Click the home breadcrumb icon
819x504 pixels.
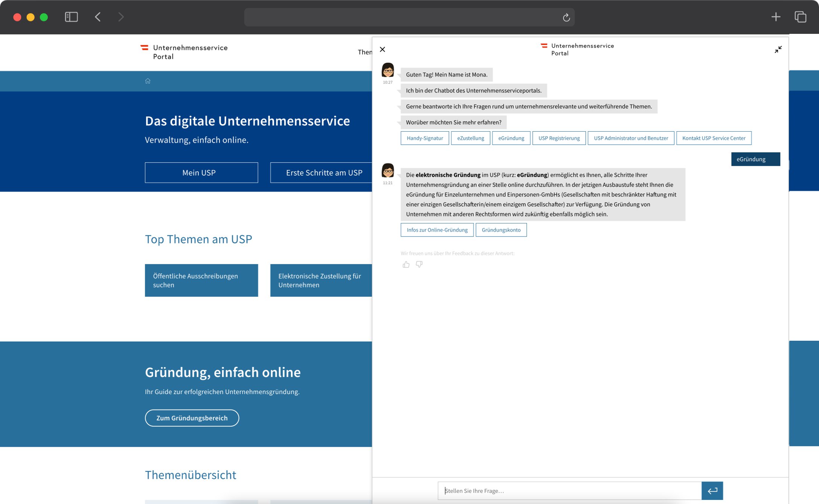coord(148,81)
